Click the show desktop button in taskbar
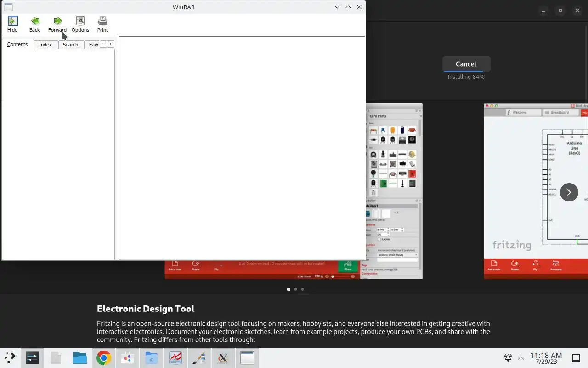588x368 pixels. coord(576,358)
